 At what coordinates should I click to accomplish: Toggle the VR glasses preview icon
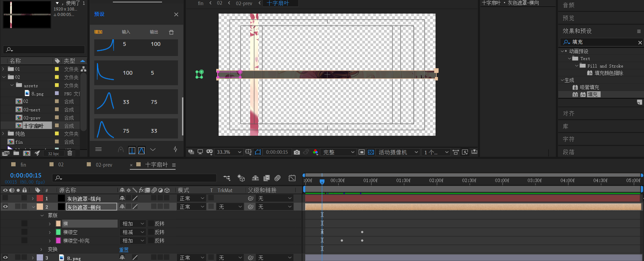click(209, 152)
